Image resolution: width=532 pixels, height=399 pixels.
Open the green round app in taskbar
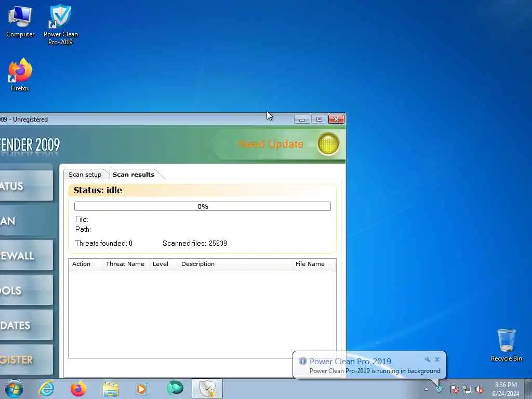[175, 388]
